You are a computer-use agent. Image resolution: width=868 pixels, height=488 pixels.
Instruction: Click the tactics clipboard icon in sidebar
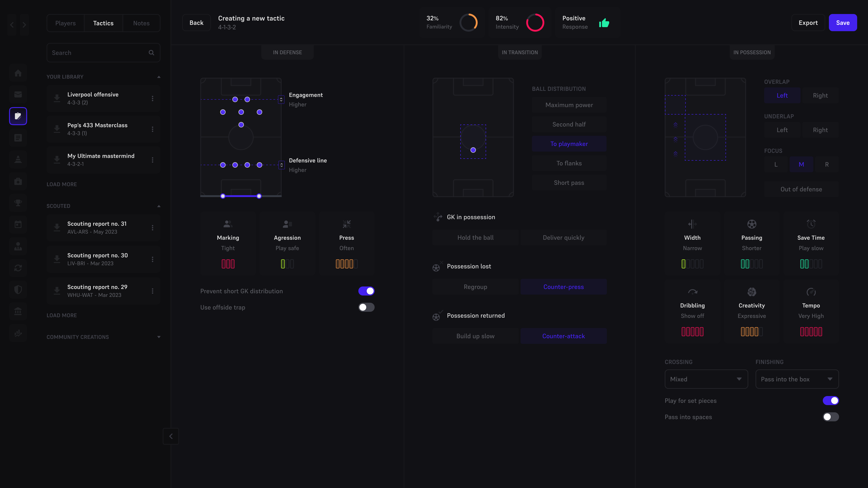tap(18, 116)
